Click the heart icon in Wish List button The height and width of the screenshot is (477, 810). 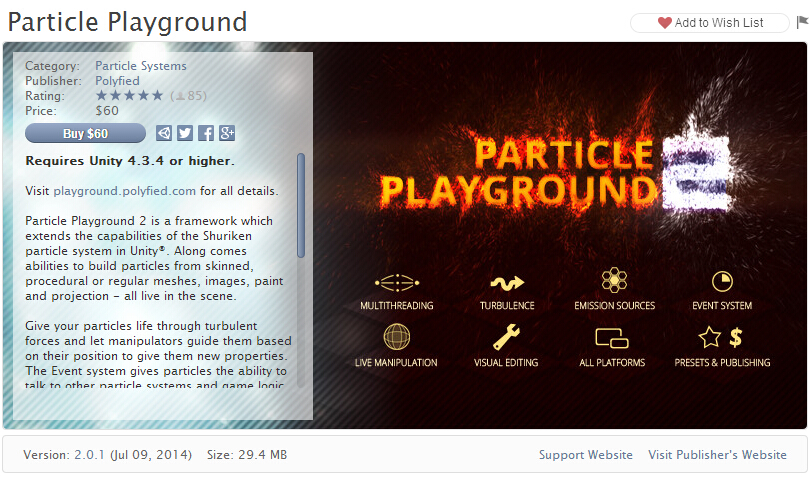665,23
